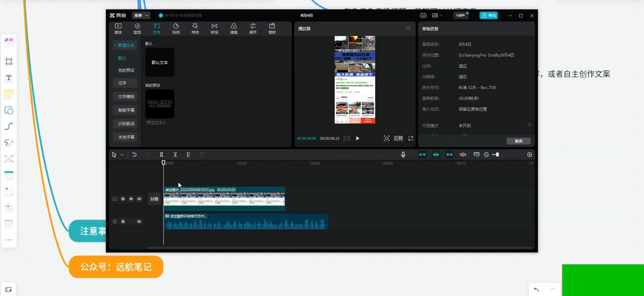Click the undo arrow in timeline toolbar

pos(134,155)
